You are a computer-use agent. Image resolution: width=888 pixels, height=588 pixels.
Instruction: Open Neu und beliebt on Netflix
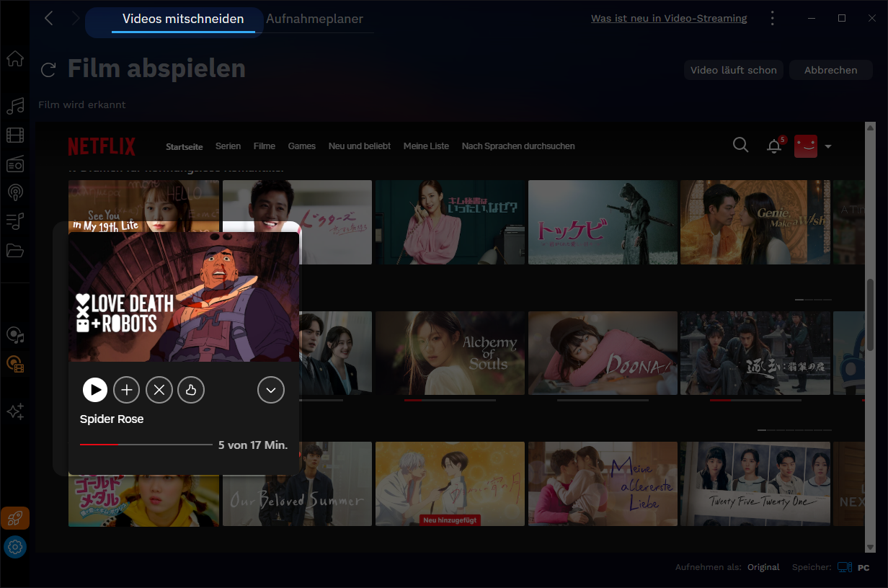(x=360, y=146)
